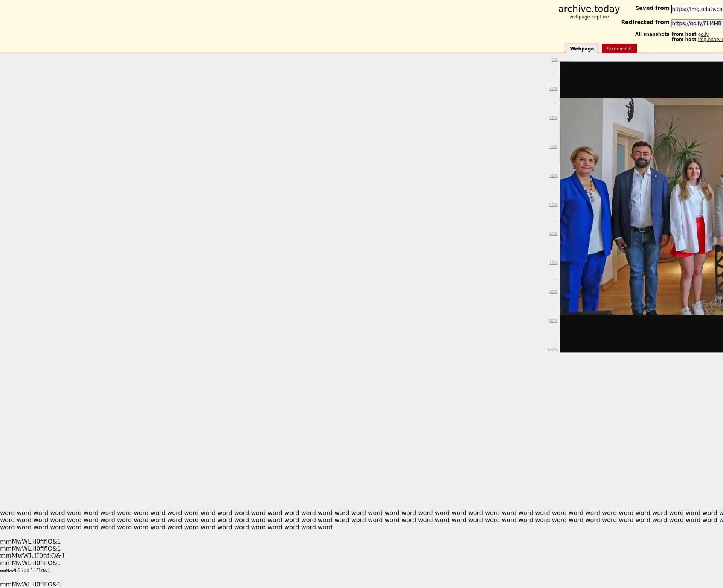Select the 80% position marker

553,292
